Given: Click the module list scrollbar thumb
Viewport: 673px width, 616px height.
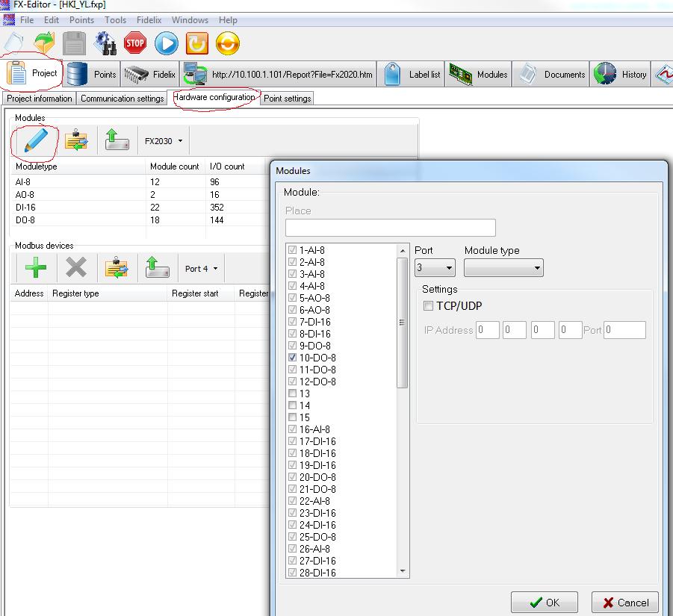Looking at the screenshot, I should pos(402,323).
